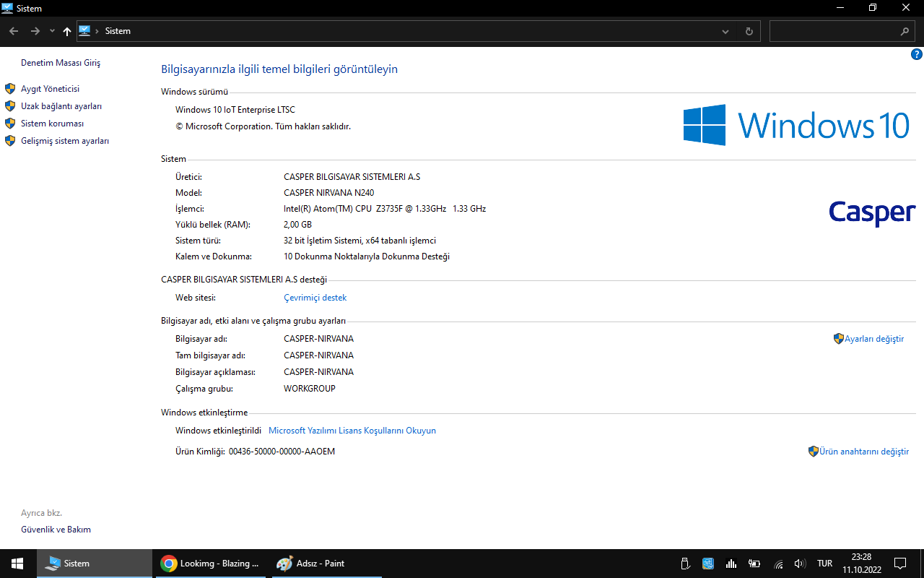Click the WORKGROUP value

(x=310, y=389)
